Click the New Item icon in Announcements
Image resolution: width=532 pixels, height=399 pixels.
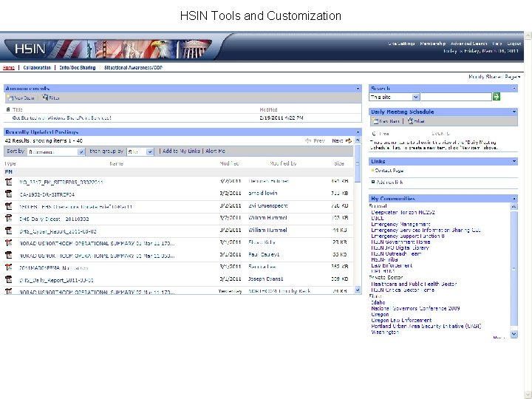(x=10, y=98)
